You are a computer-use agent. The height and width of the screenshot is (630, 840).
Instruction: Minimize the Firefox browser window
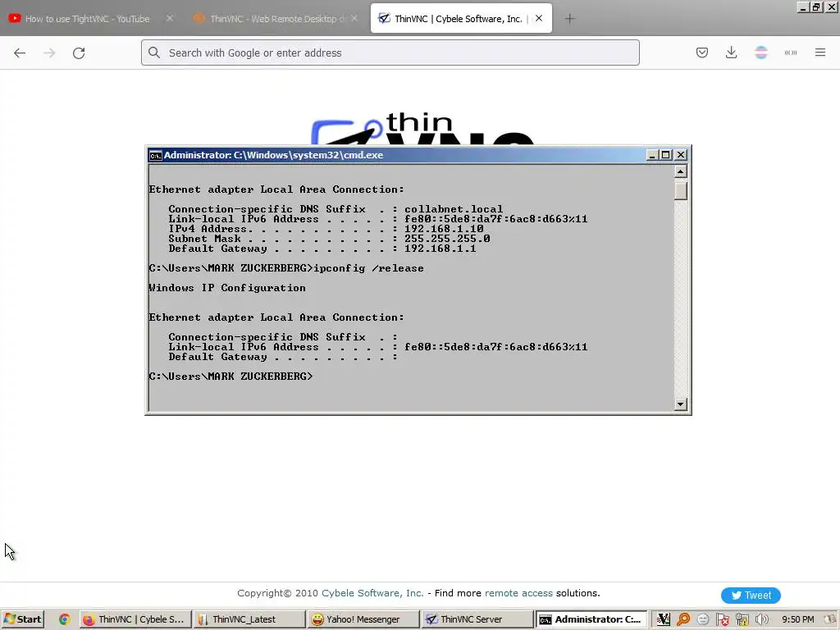(803, 7)
